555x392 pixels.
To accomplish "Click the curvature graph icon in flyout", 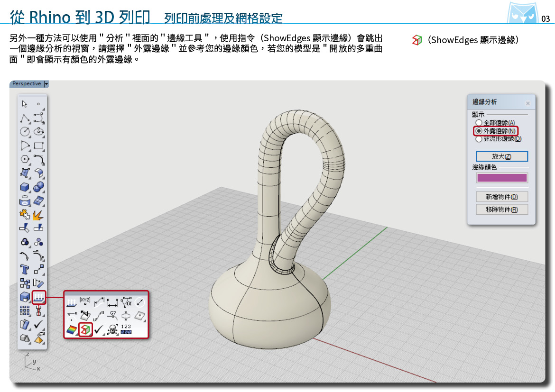I will click(x=99, y=316).
